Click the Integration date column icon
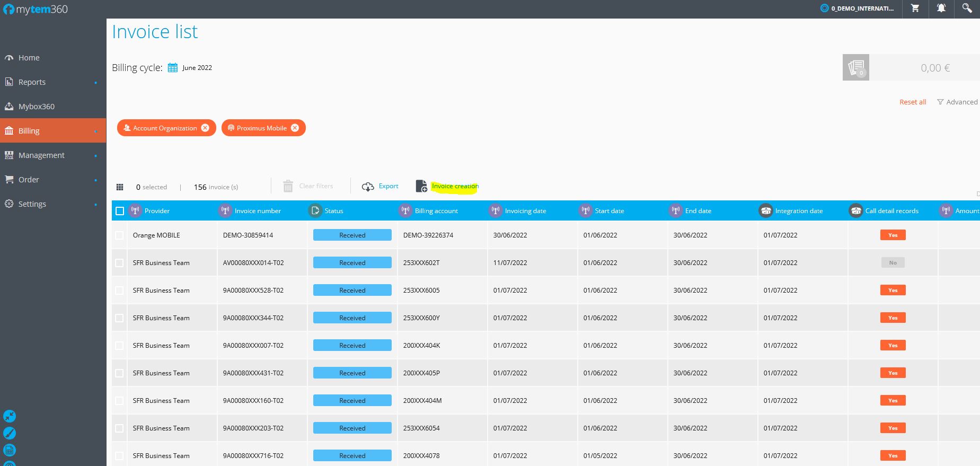980x466 pixels. pos(766,210)
